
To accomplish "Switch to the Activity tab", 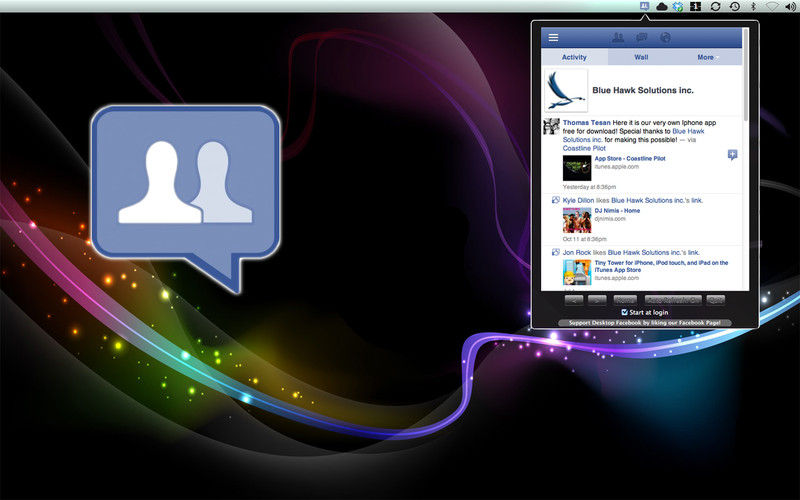I will 574,57.
